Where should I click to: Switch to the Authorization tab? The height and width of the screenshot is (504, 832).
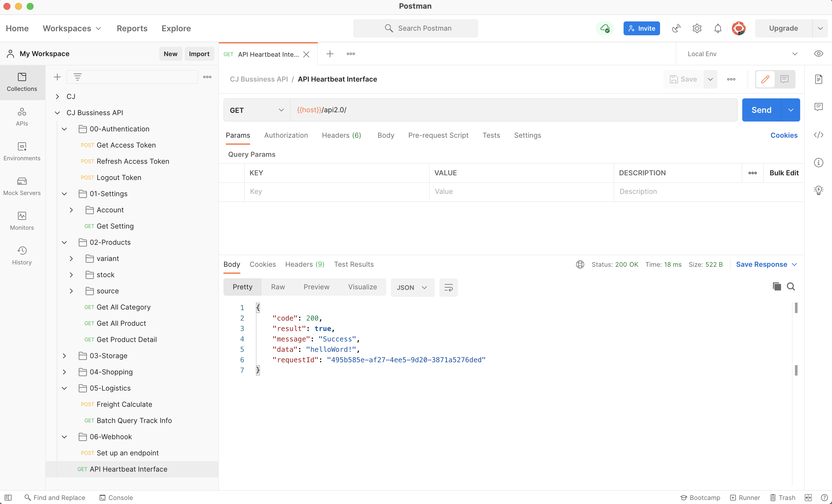click(x=286, y=135)
